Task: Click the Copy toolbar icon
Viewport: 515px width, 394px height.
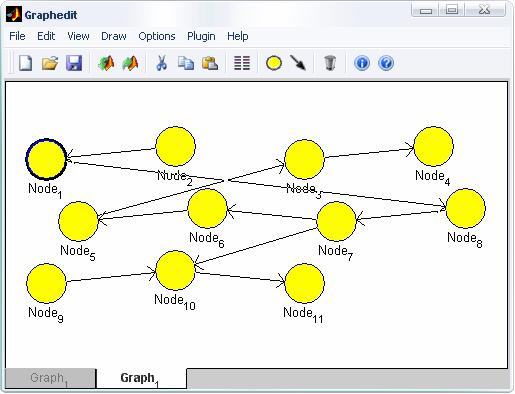Action: pyautogui.click(x=186, y=63)
